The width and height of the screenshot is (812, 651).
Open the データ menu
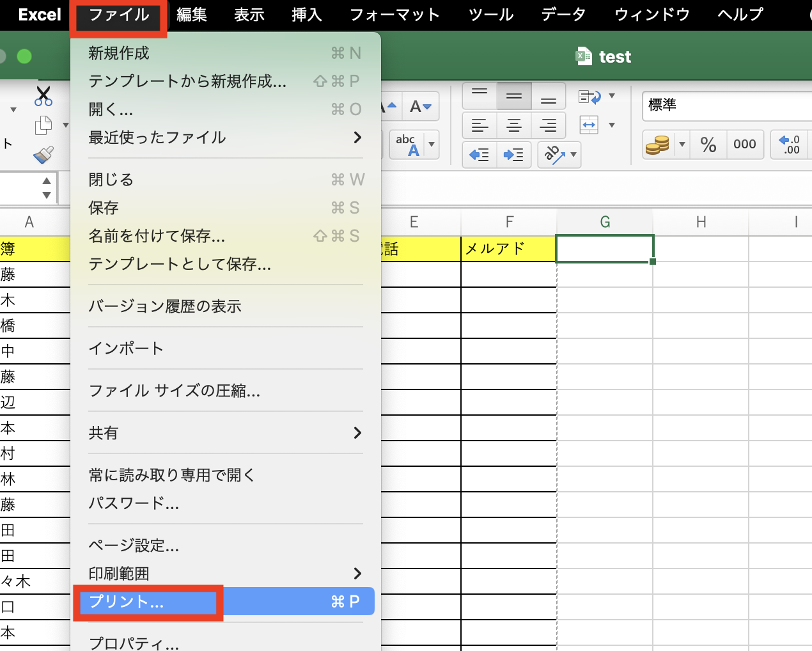tap(563, 14)
